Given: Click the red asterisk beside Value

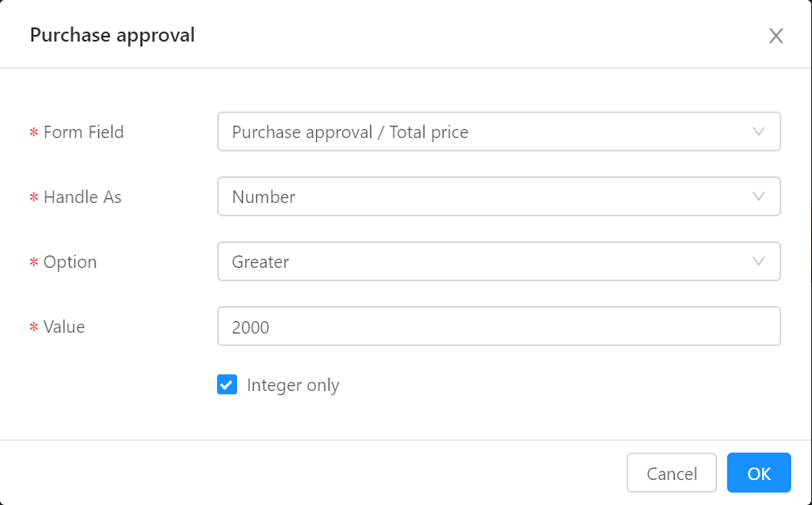Looking at the screenshot, I should pos(33,327).
